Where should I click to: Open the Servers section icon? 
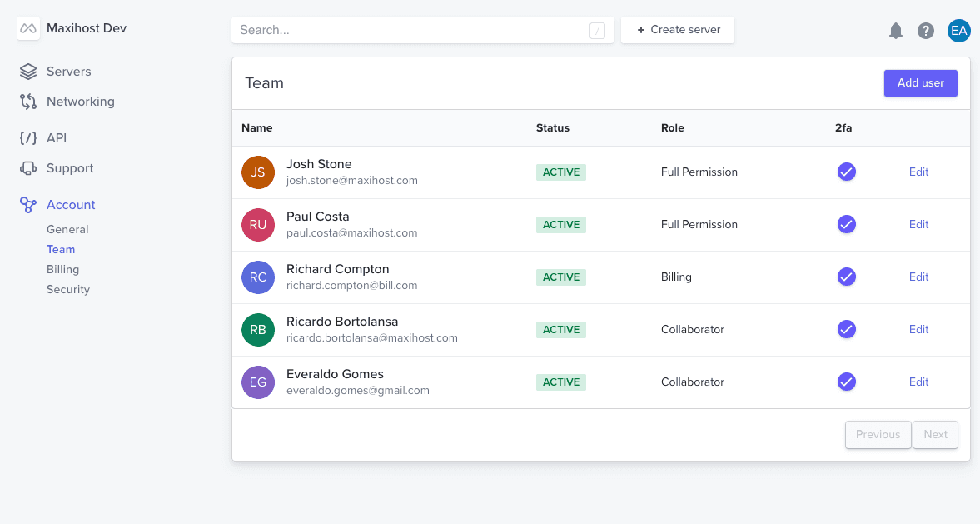coord(28,71)
